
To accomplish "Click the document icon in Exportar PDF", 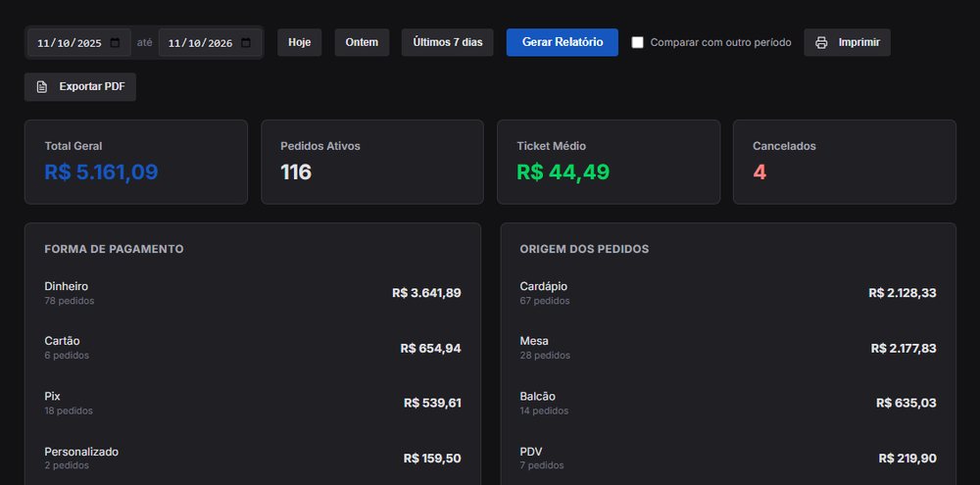I will [42, 87].
